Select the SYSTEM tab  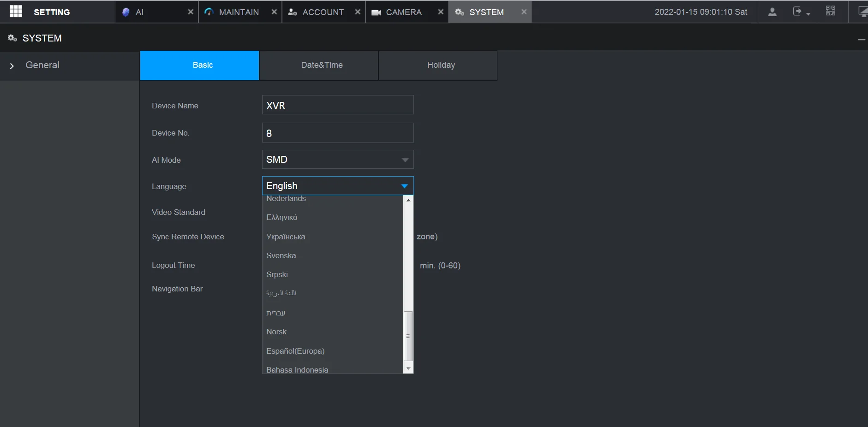[490, 12]
